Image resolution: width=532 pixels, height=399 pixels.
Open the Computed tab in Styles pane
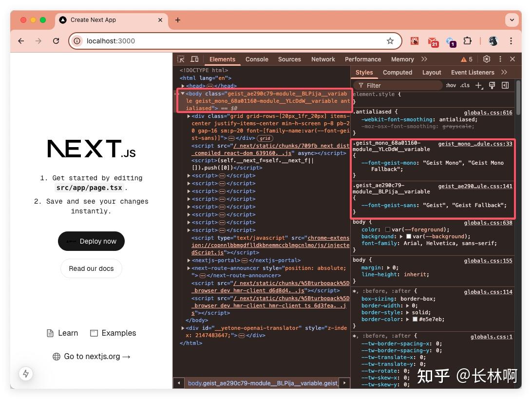pos(398,72)
